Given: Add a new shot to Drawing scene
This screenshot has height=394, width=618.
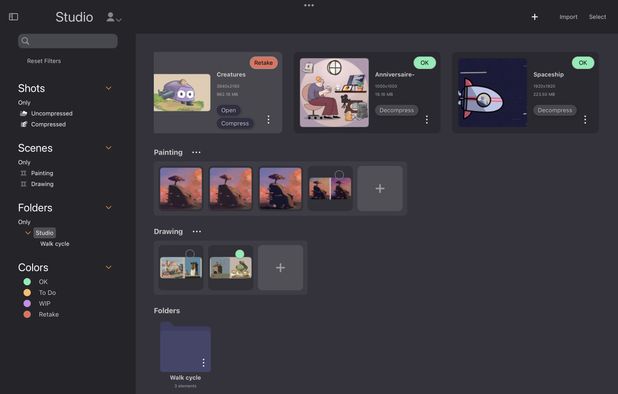Looking at the screenshot, I should tap(280, 268).
